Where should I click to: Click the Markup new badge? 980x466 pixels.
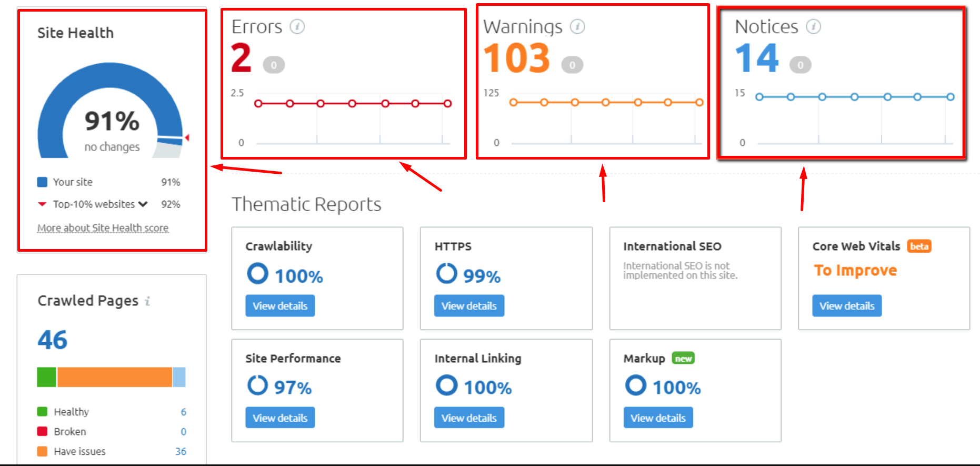pyautogui.click(x=683, y=359)
